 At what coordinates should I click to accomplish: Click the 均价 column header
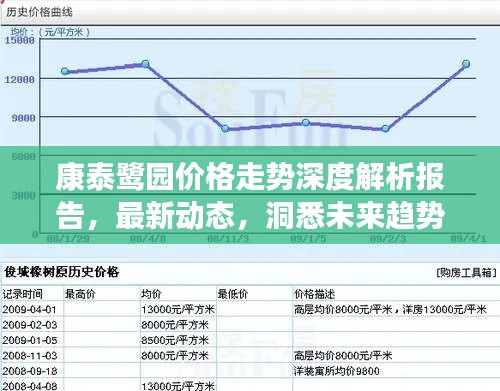(151, 294)
